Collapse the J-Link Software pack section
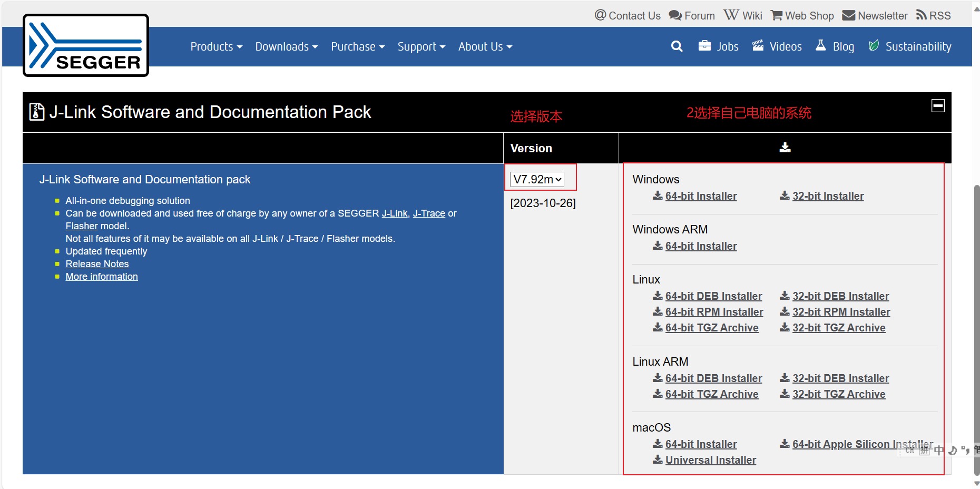 (x=938, y=105)
